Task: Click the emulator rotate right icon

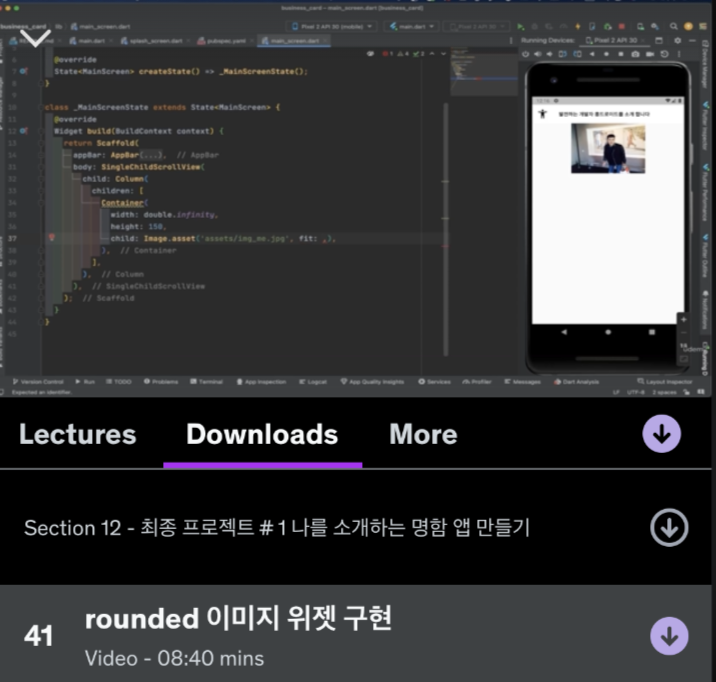Action: (578, 54)
